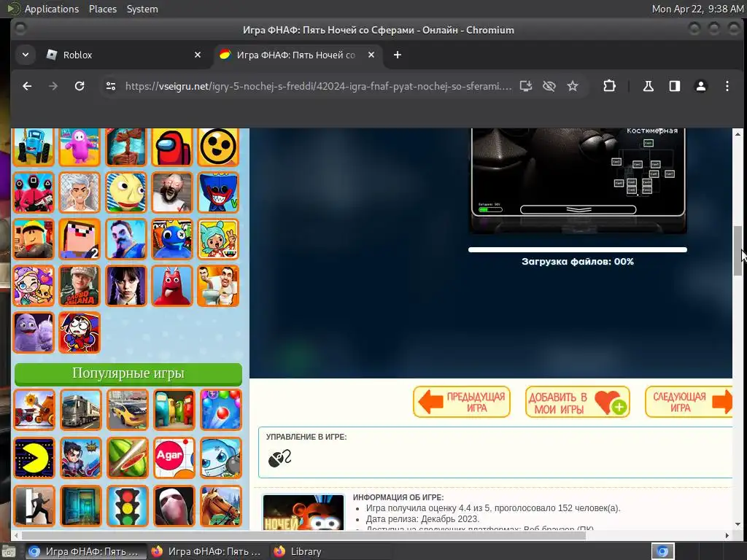Open the System menu
The width and height of the screenshot is (747, 560).
click(142, 9)
